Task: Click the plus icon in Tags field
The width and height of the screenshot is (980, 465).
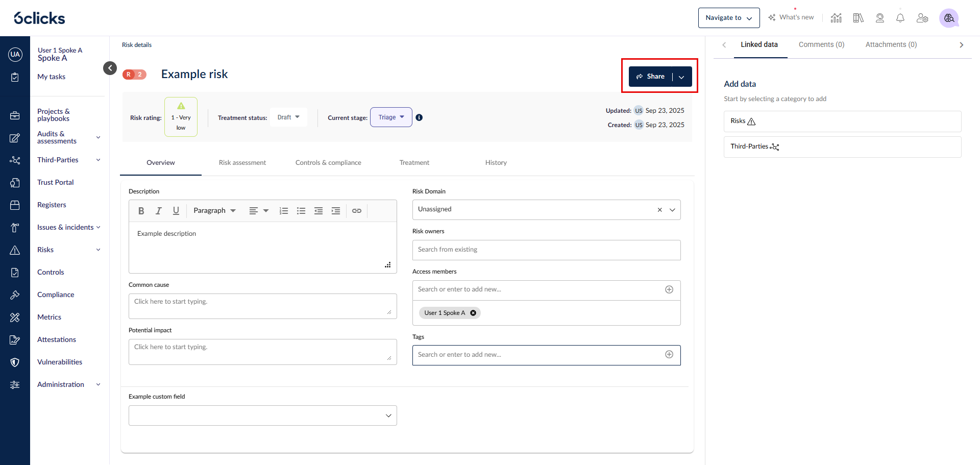Action: point(669,355)
